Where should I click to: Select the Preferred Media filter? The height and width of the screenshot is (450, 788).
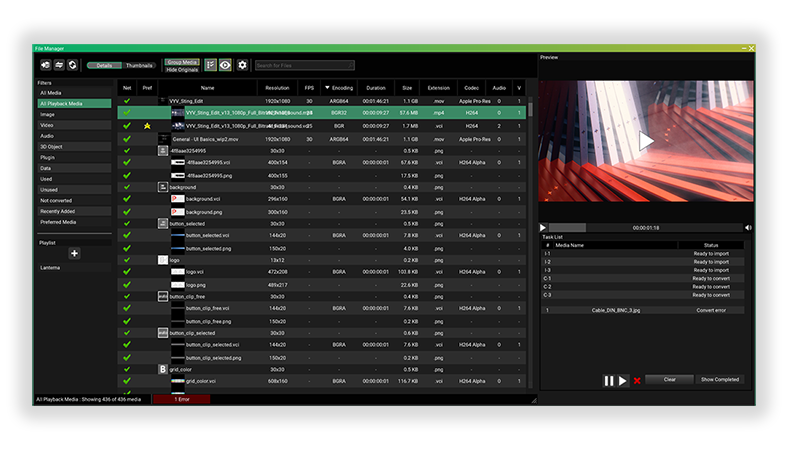click(x=74, y=222)
